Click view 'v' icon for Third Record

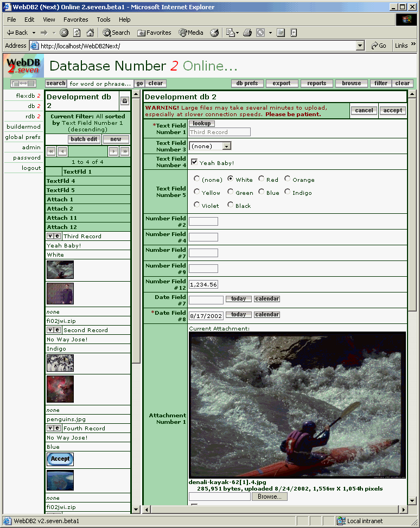[x=50, y=236]
